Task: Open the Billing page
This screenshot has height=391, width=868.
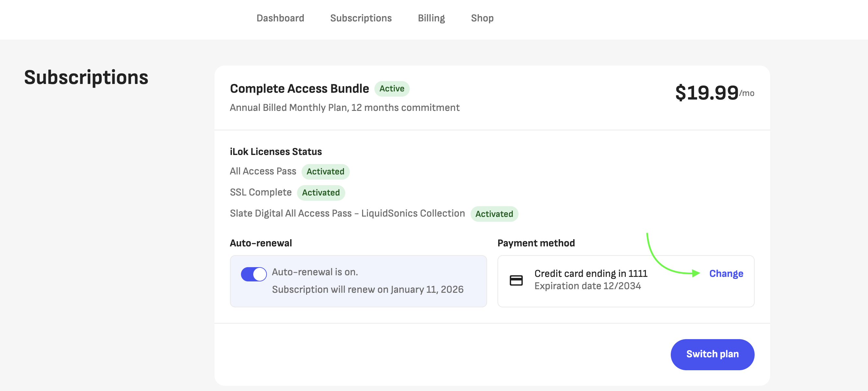Action: pos(431,18)
